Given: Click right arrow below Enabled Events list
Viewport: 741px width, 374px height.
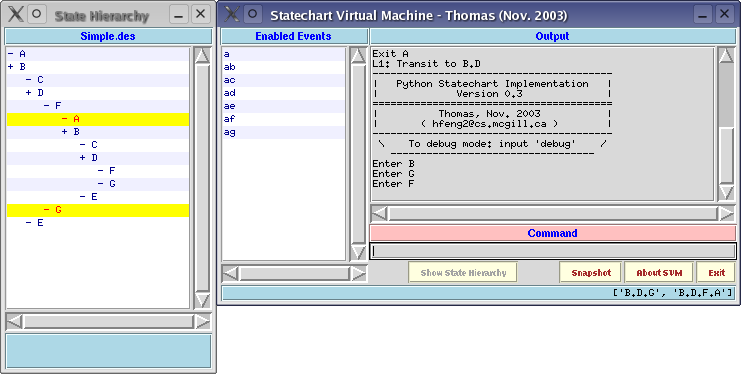Looking at the screenshot, I should click(359, 273).
